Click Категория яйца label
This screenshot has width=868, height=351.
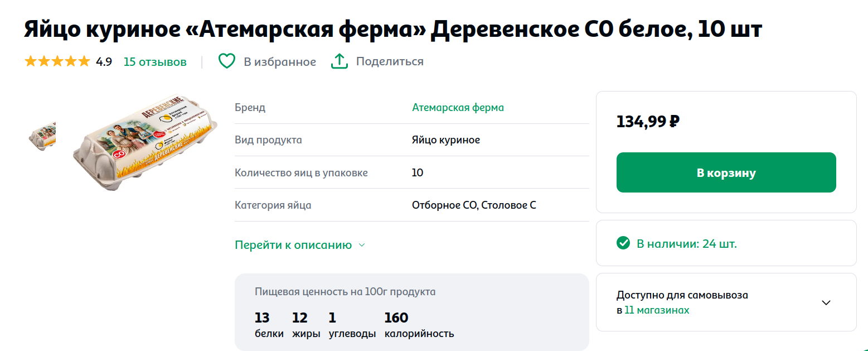point(273,205)
